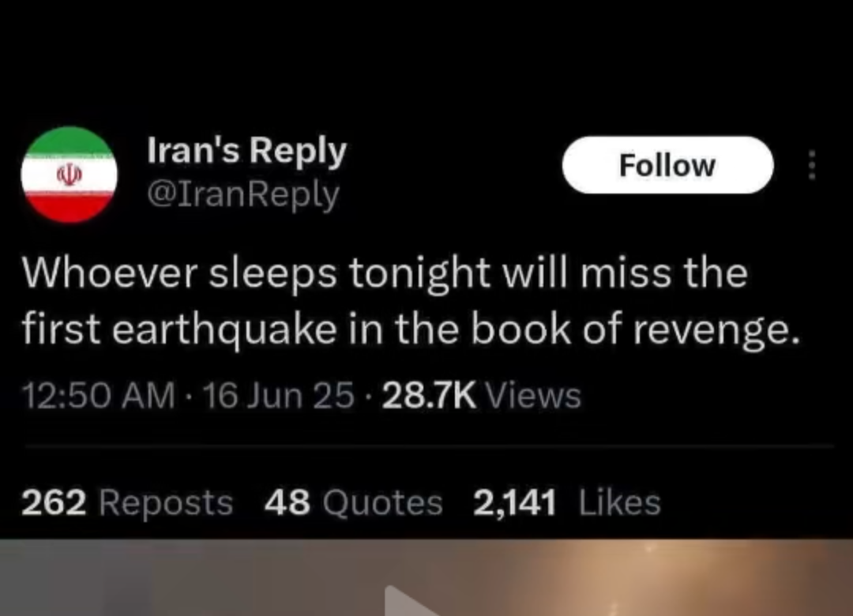Viewport: 853px width, 616px height.
Task: Open the Iran flag profile avatar
Action: coord(69,175)
